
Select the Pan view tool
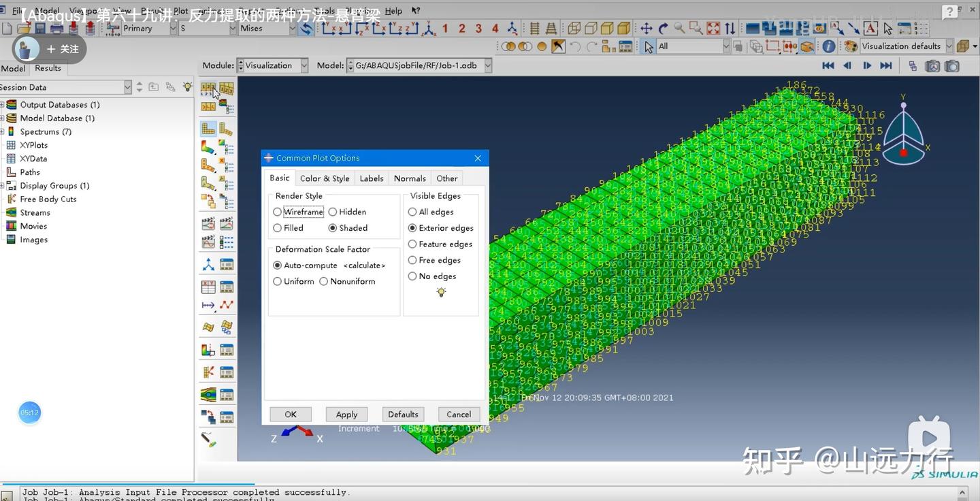[x=647, y=28]
